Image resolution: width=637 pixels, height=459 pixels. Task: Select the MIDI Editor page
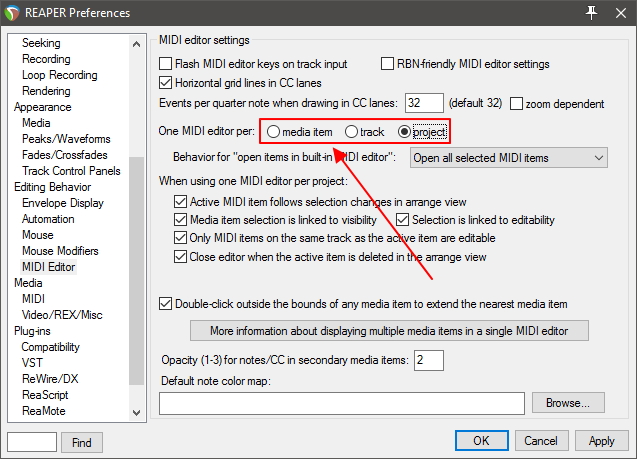click(x=49, y=267)
